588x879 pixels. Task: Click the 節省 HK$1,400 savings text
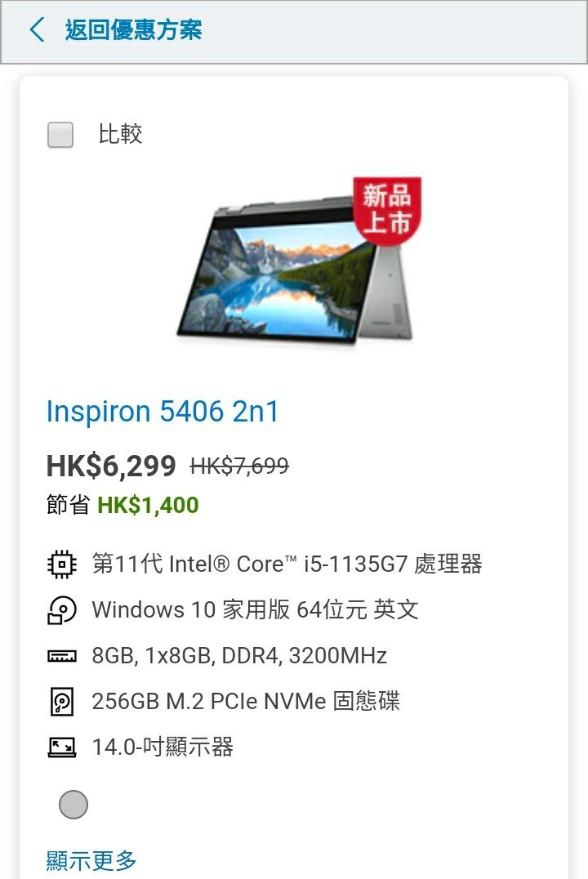point(122,505)
